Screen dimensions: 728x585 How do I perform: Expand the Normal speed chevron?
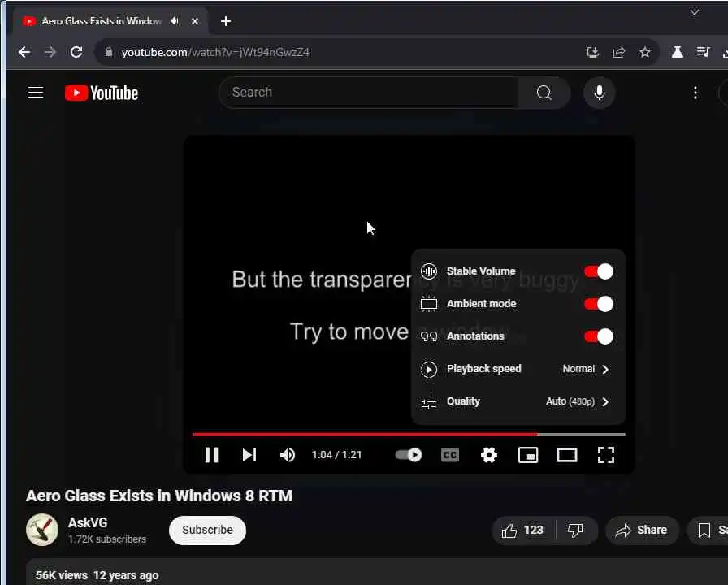(605, 369)
